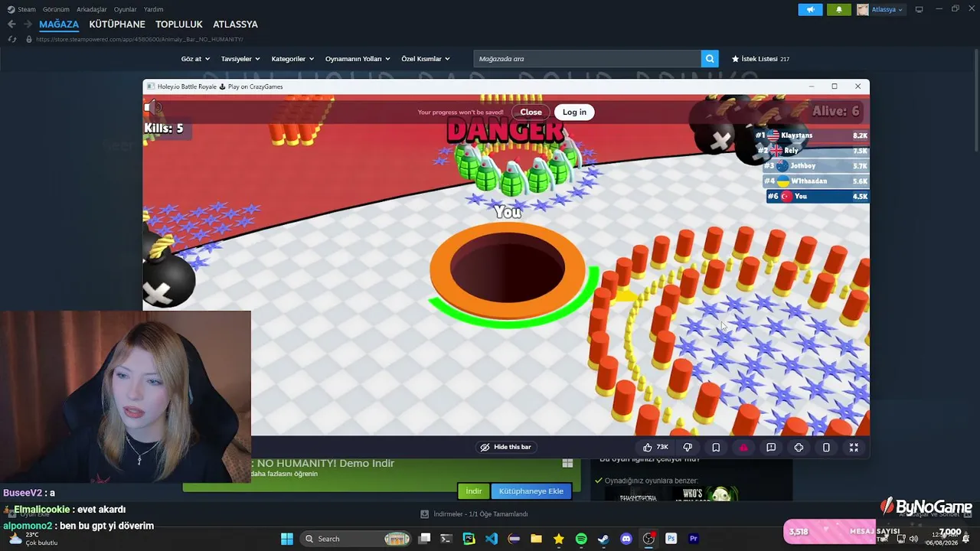Open the Yardım menu

click(154, 9)
